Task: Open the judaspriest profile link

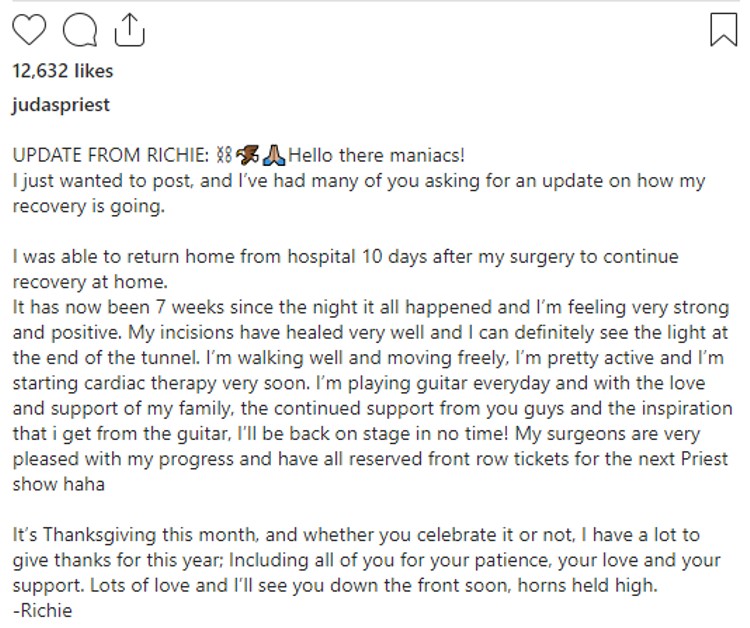Action: pos(61,105)
